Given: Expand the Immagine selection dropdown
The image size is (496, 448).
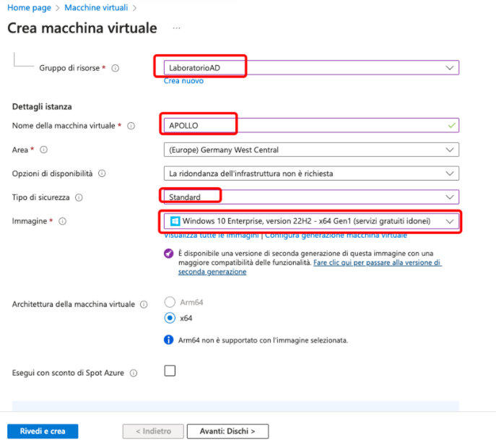Looking at the screenshot, I should coord(450,221).
